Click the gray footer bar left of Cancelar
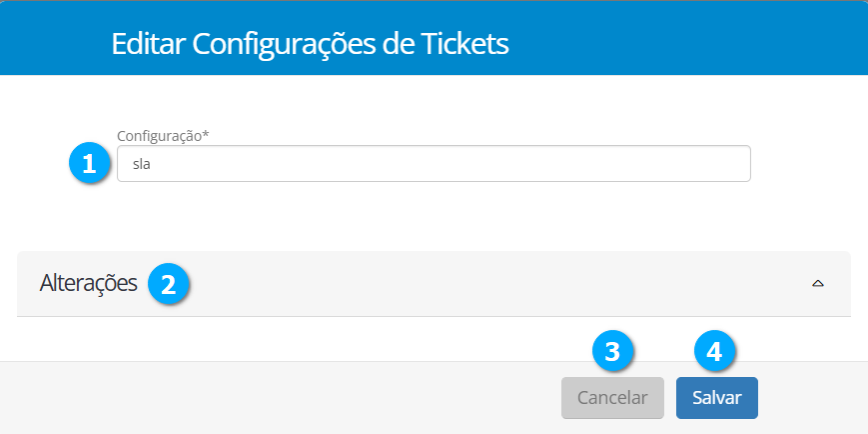This screenshot has height=434, width=868. click(x=280, y=397)
